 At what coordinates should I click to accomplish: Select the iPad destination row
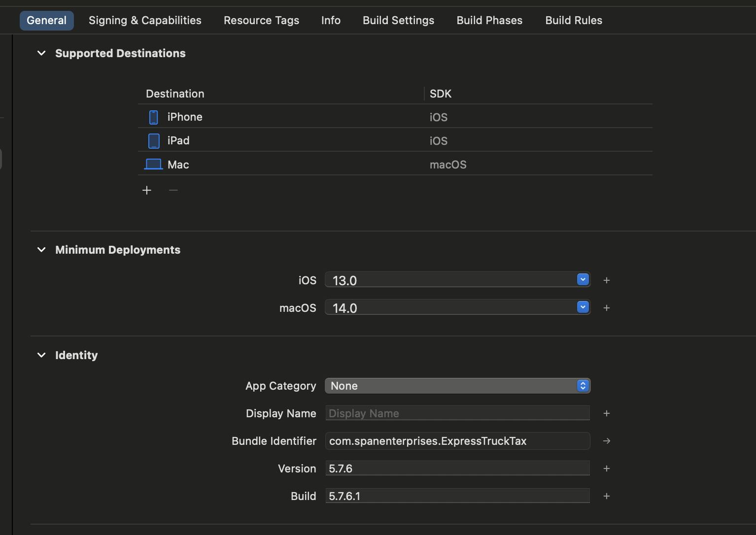395,140
